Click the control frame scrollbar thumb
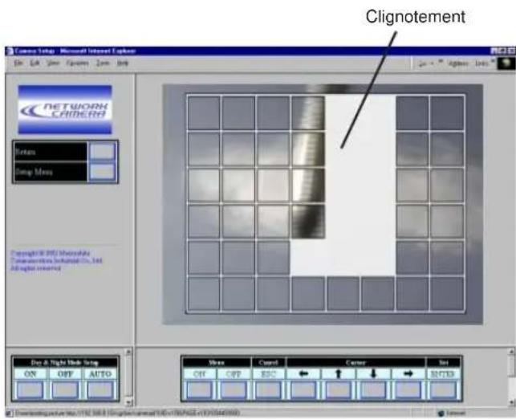This screenshot has height=420, width=516. coord(512,366)
